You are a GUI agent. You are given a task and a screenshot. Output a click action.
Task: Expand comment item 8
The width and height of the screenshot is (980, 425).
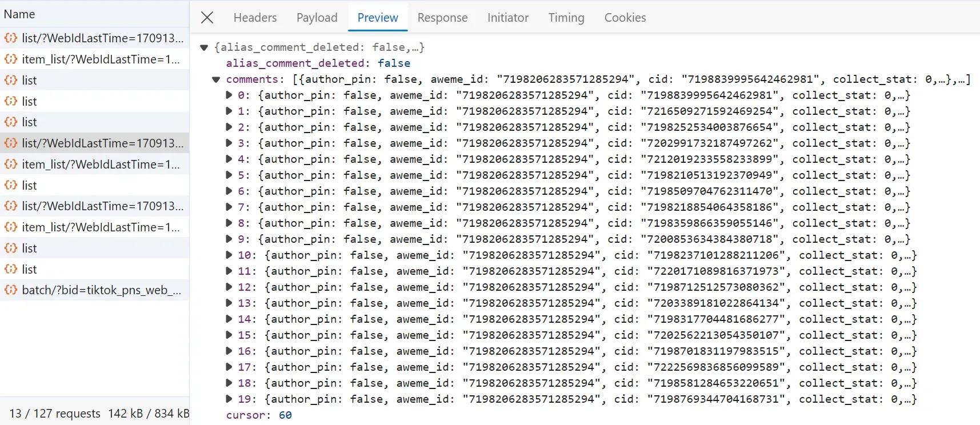point(229,223)
